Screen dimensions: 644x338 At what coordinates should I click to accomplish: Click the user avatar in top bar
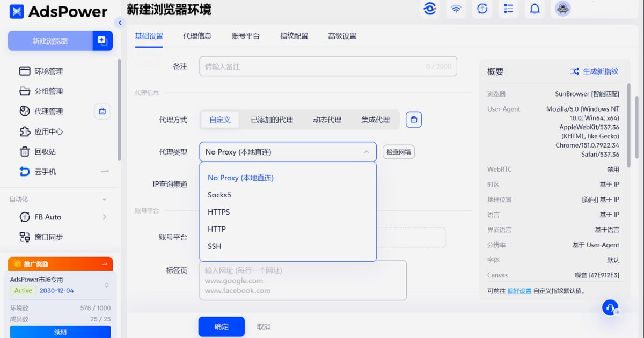pyautogui.click(x=562, y=9)
